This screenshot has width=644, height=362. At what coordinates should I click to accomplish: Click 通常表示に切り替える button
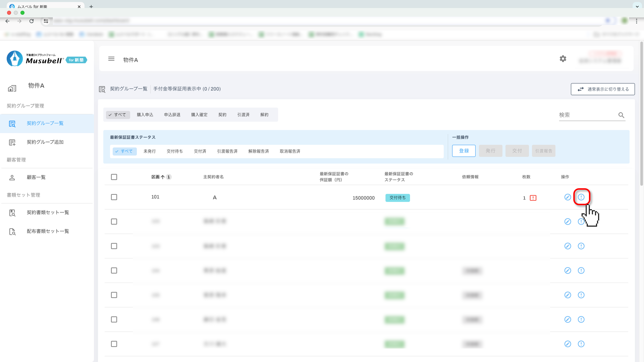[602, 89]
